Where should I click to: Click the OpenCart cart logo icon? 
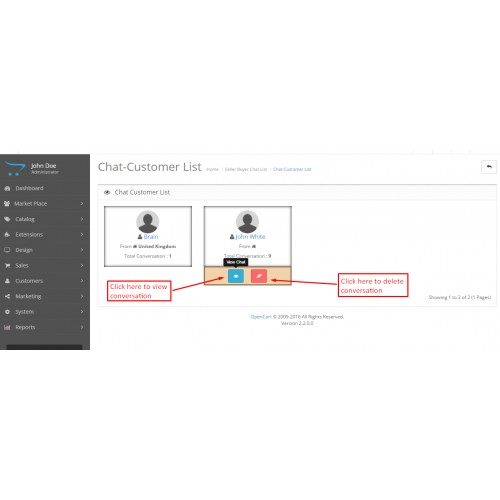pos(15,168)
